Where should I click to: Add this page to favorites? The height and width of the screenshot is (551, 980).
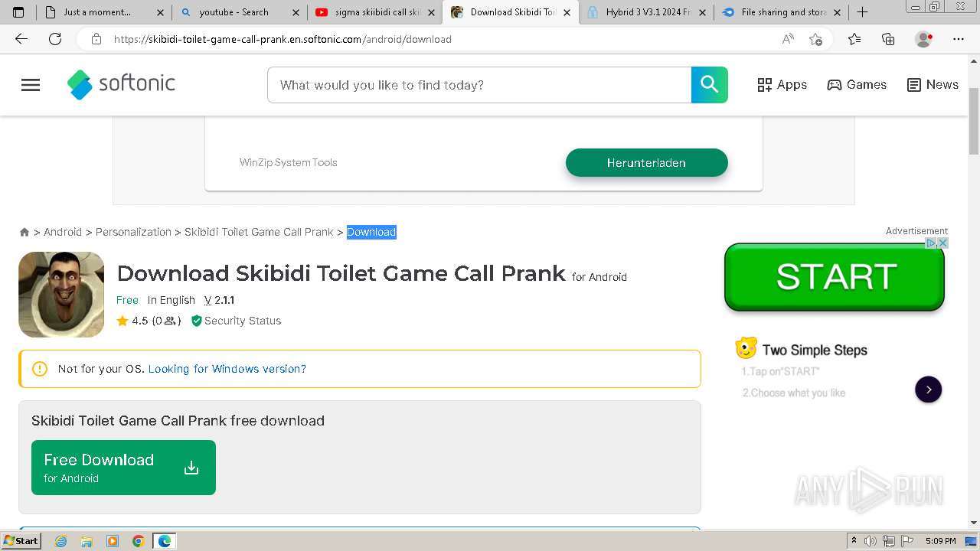coord(816,39)
